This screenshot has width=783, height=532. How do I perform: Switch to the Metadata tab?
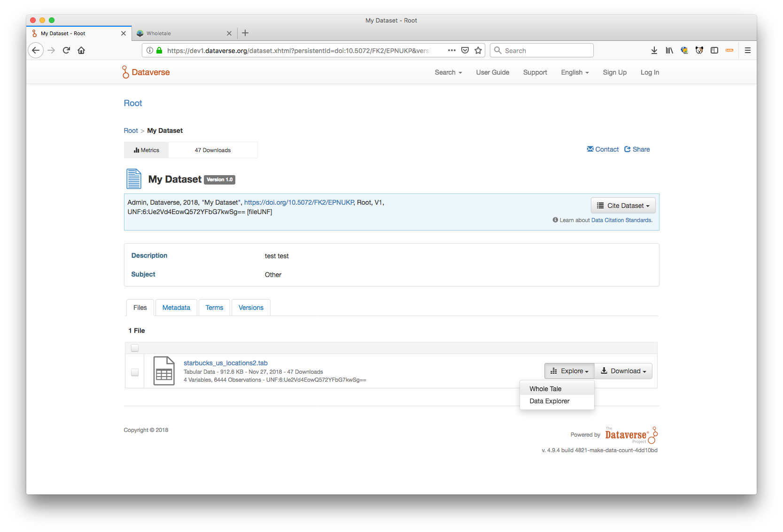click(x=176, y=308)
